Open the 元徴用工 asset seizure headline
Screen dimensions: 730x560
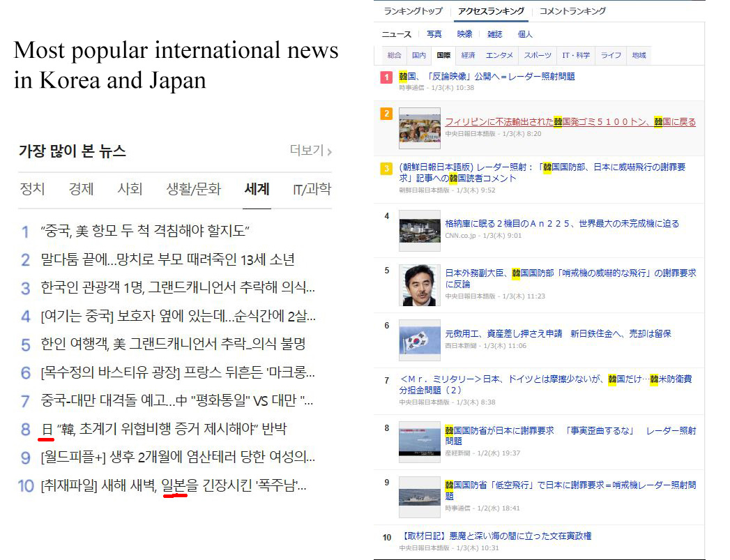coord(558,334)
